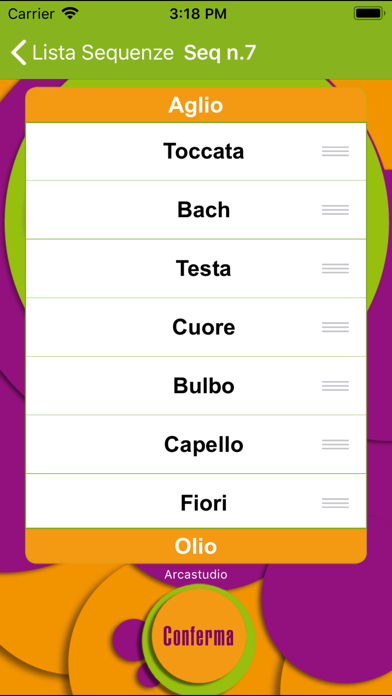
Task: Open the Arcastudio credit label
Action: click(196, 574)
